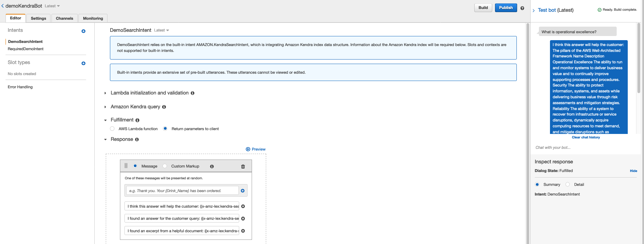Choose the Custom Markup response type
This screenshot has height=244, width=644.
tap(165, 166)
